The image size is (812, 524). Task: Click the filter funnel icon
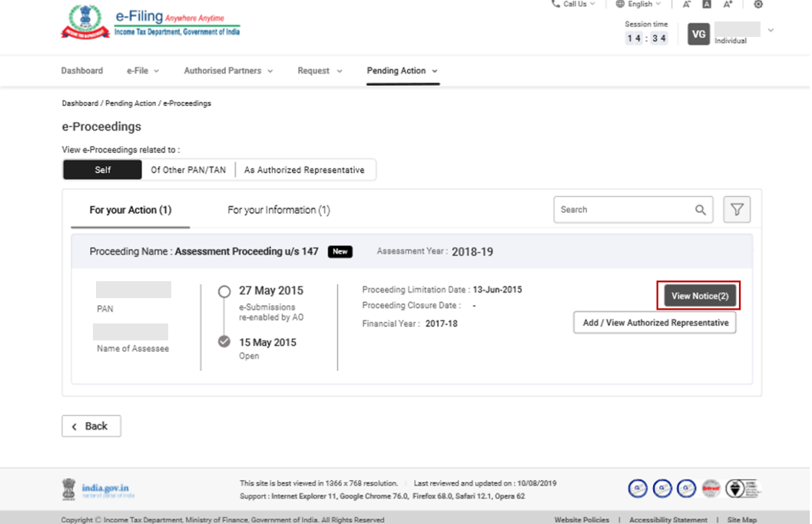click(x=737, y=210)
